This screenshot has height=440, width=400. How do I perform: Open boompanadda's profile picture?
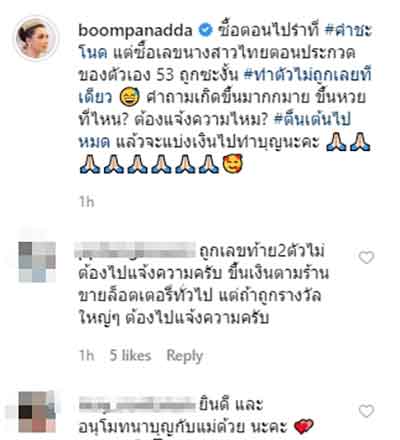coord(36,37)
